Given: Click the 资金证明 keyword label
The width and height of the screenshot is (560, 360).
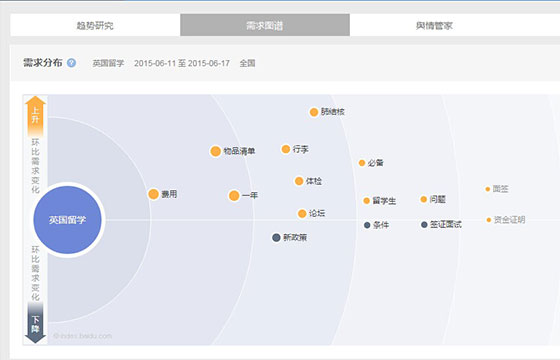Looking at the screenshot, I should tap(509, 220).
